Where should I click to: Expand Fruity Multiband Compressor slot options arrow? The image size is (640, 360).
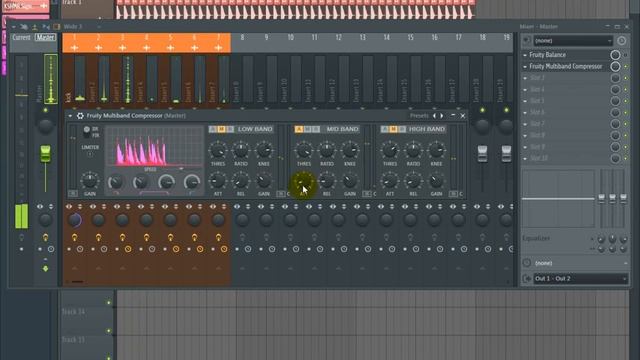click(525, 66)
